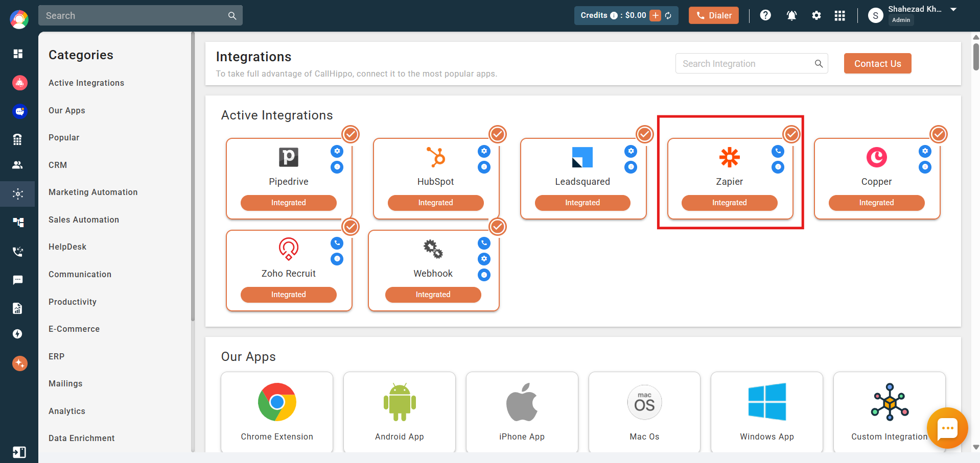Expand the sidebar using the bottom panel icon
The image size is (980, 463).
click(x=19, y=452)
